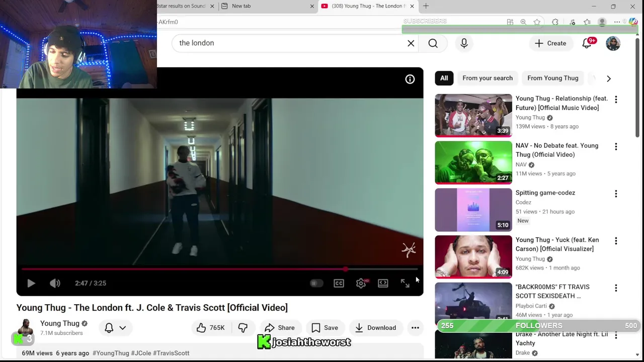Save the video to a playlist

(x=325, y=328)
